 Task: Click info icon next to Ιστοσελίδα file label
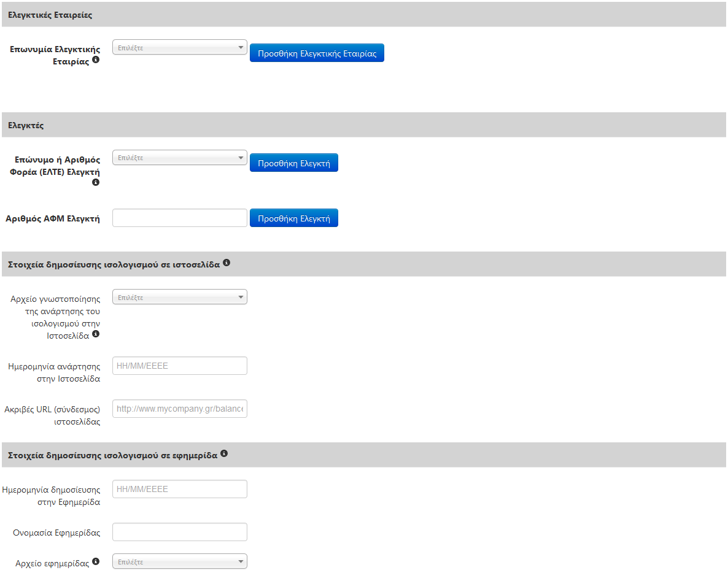[96, 334]
